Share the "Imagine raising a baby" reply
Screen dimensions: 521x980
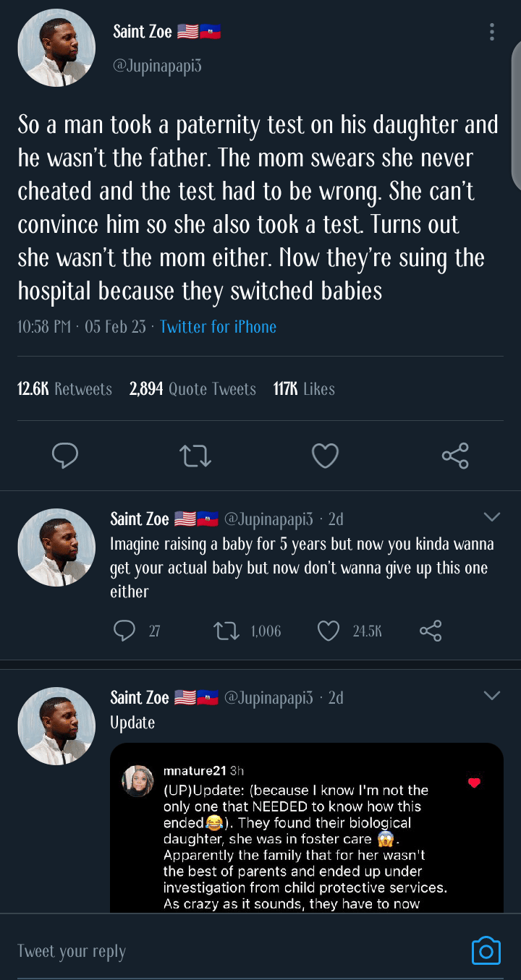pyautogui.click(x=431, y=631)
